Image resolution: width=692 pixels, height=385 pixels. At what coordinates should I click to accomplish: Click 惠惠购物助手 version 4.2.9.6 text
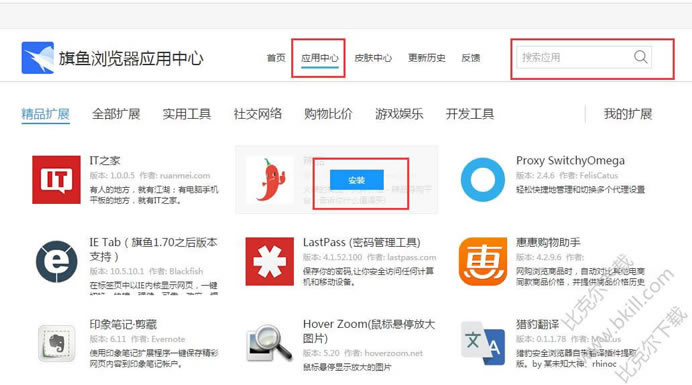[539, 257]
